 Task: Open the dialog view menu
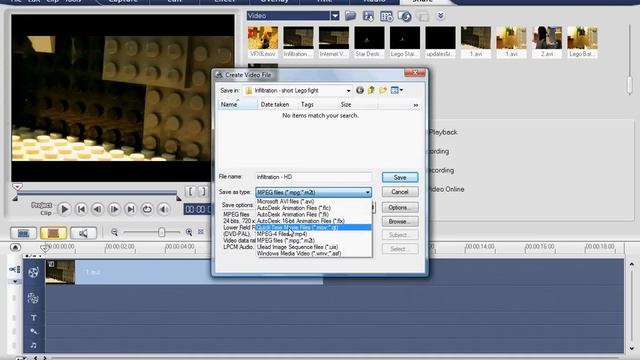tap(397, 90)
